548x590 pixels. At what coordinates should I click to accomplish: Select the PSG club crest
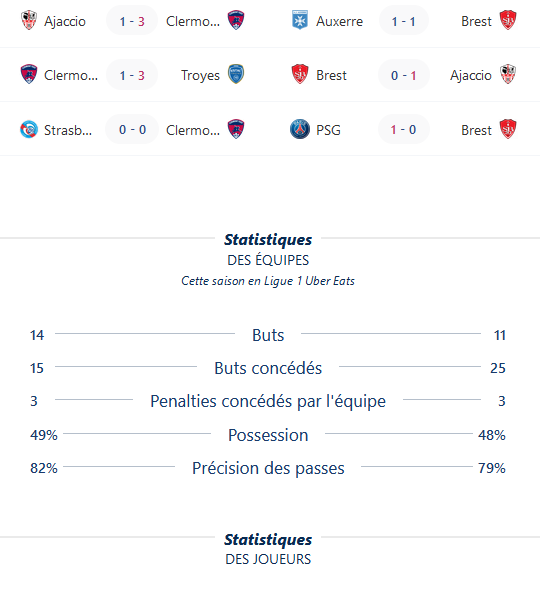click(300, 129)
